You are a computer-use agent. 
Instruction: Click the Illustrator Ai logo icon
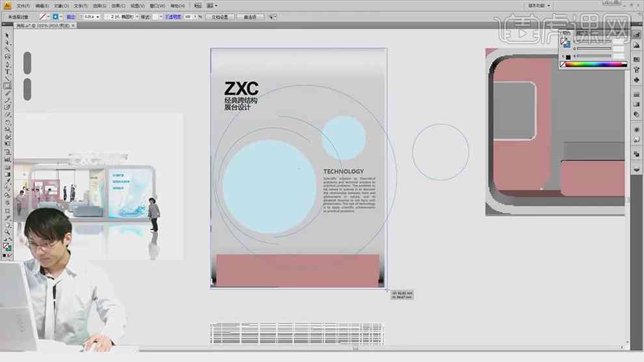[x=7, y=6]
